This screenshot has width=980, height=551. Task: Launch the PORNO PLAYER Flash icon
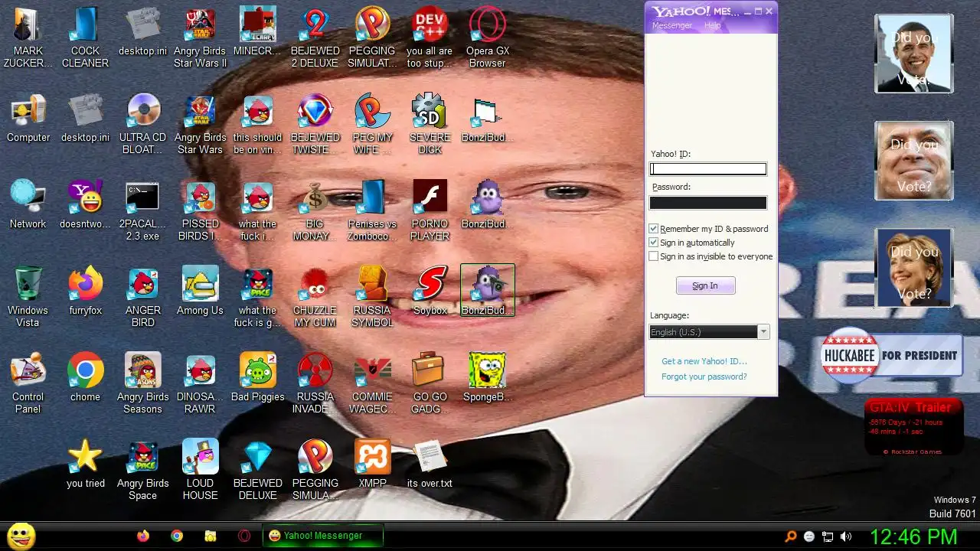(x=430, y=210)
